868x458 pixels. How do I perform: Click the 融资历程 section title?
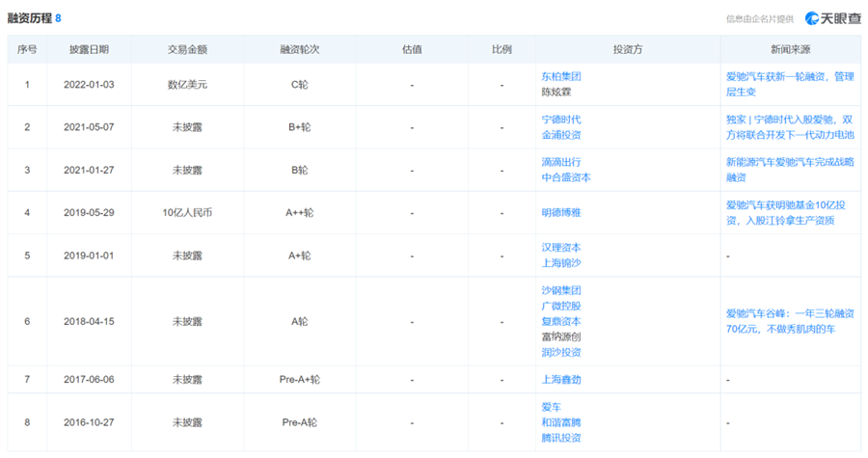point(29,18)
